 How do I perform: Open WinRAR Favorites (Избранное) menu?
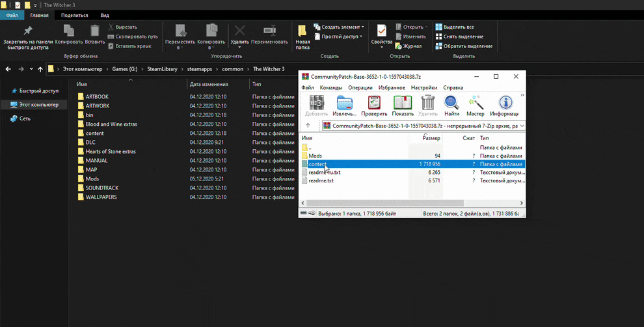(392, 87)
